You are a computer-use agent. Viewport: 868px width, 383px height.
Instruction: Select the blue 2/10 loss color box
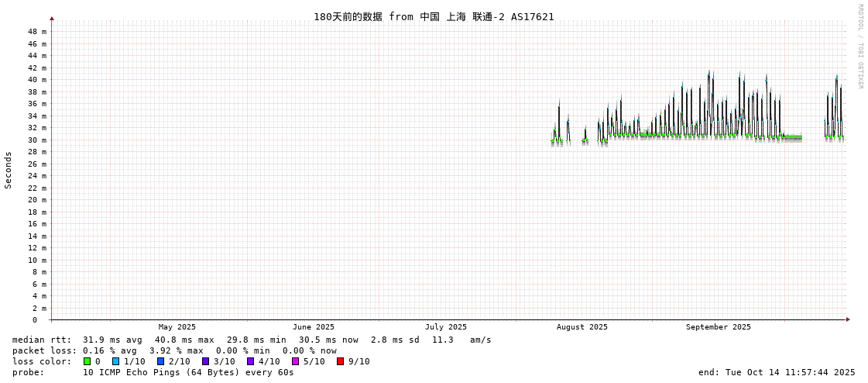click(160, 361)
